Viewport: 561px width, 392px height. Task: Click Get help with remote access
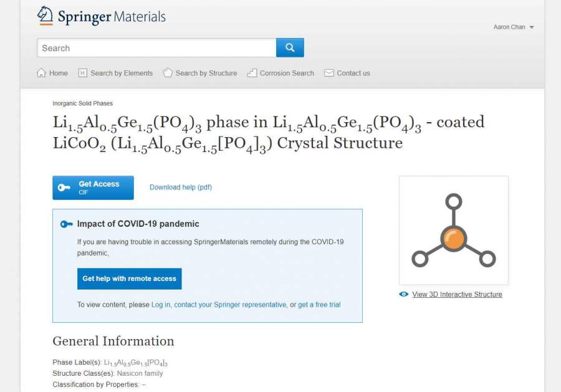coord(130,279)
